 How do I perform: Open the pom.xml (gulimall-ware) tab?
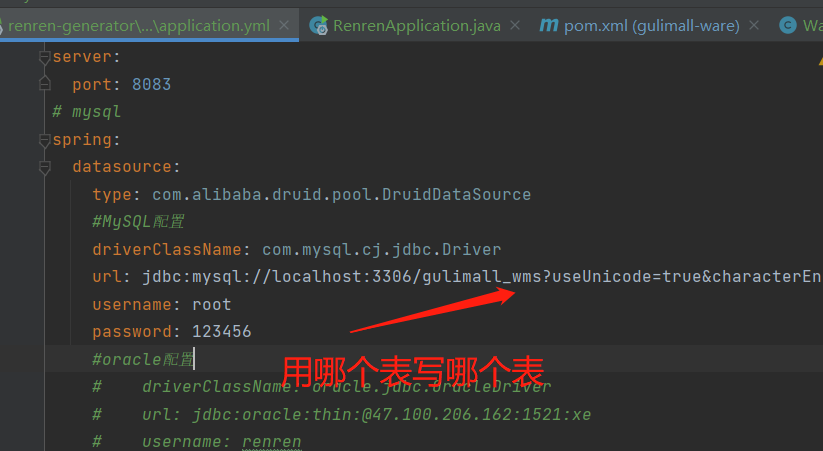(651, 25)
